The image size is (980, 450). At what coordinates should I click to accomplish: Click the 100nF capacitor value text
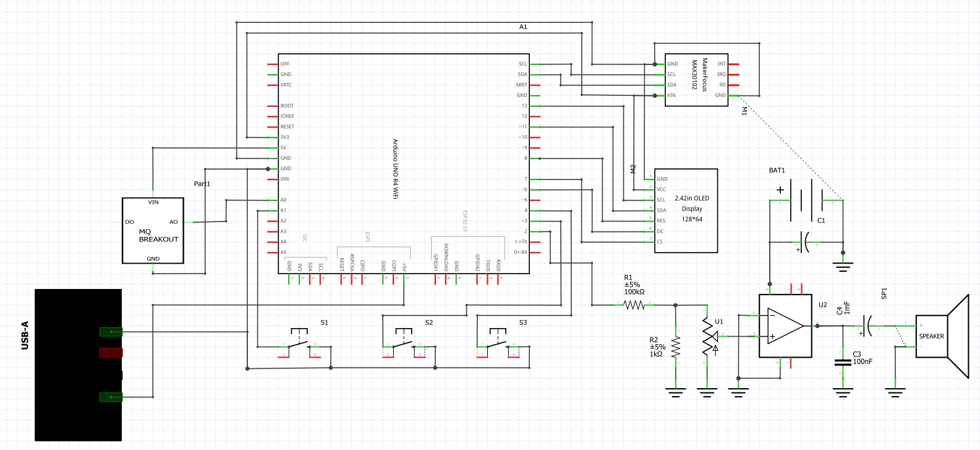point(863,361)
